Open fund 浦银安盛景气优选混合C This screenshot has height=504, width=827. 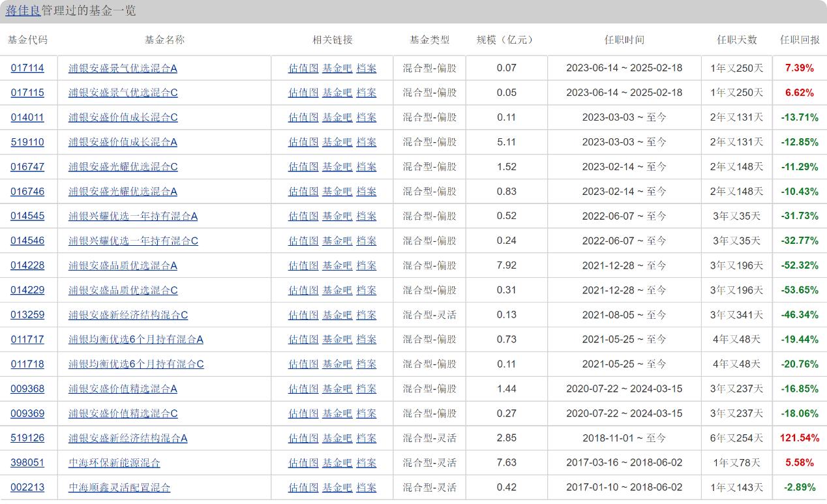pyautogui.click(x=123, y=93)
